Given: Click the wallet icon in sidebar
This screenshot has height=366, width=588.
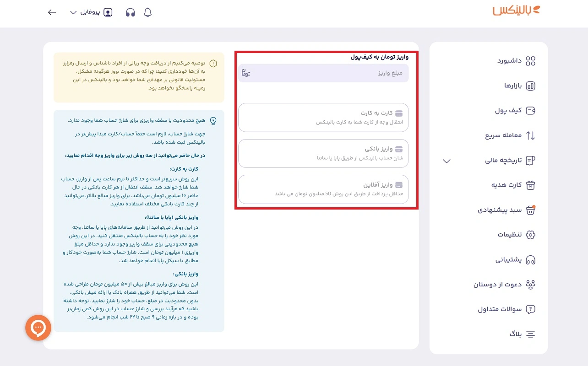Looking at the screenshot, I should tap(530, 111).
